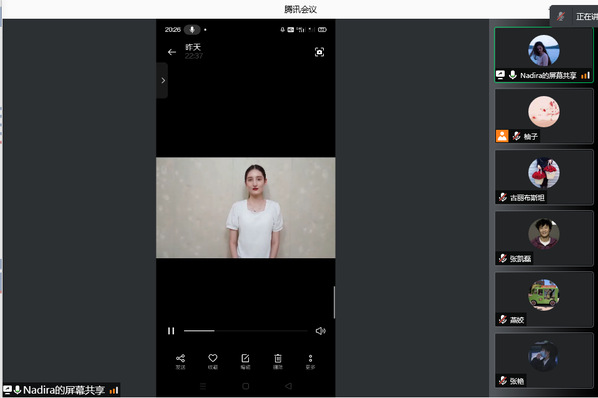The height and width of the screenshot is (398, 598).
Task: Select Nadira's screen share participant tile
Action: (544, 55)
